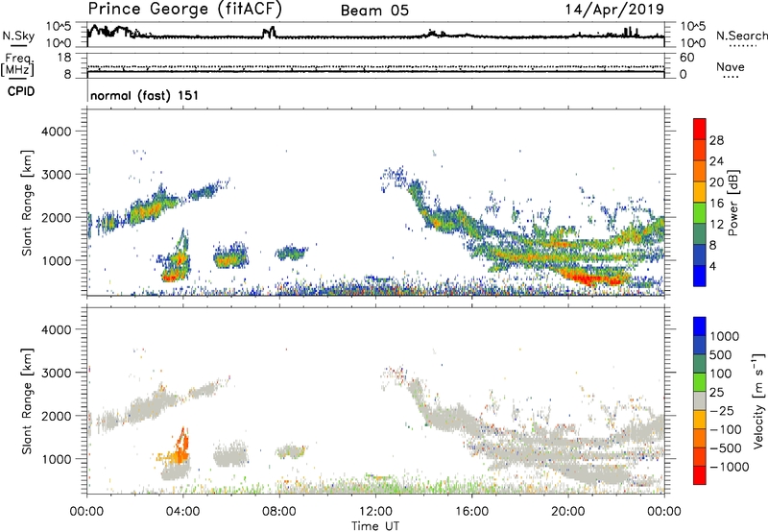Image resolution: width=768 pixels, height=532 pixels.
Task: Click the 'Power [dB]' color bar title
Action: pyautogui.click(x=732, y=203)
